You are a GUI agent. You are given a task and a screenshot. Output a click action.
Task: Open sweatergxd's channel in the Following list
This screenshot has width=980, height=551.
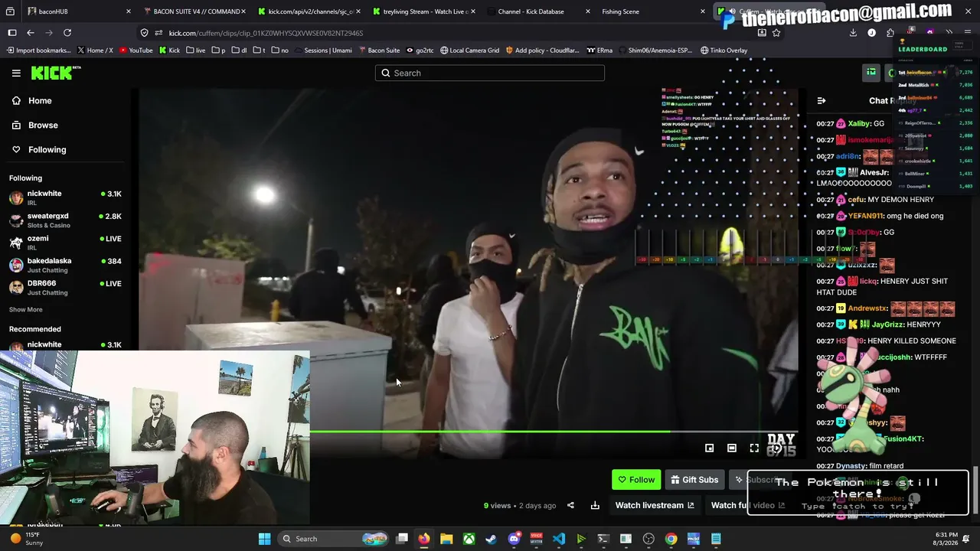point(65,220)
